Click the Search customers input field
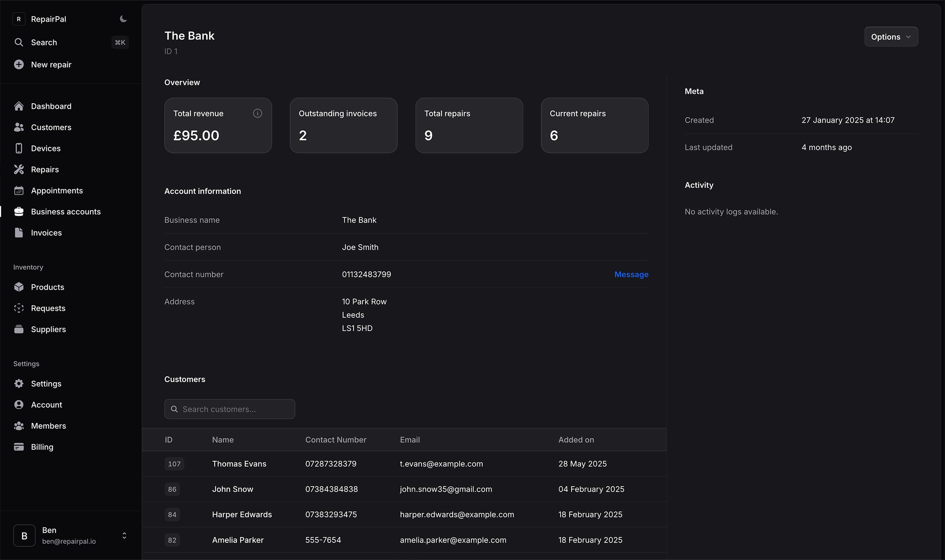The height and width of the screenshot is (560, 945). (230, 409)
